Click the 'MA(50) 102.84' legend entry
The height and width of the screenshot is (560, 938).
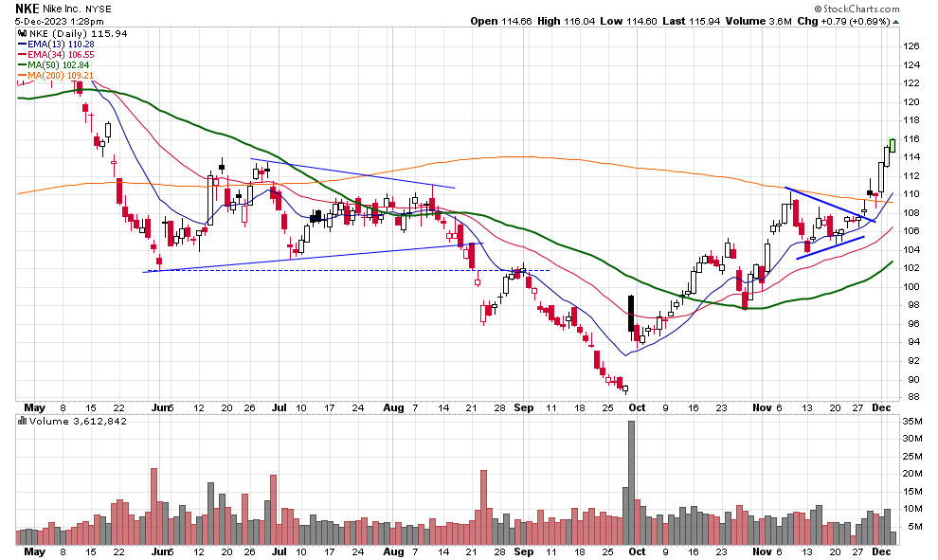coord(58,64)
